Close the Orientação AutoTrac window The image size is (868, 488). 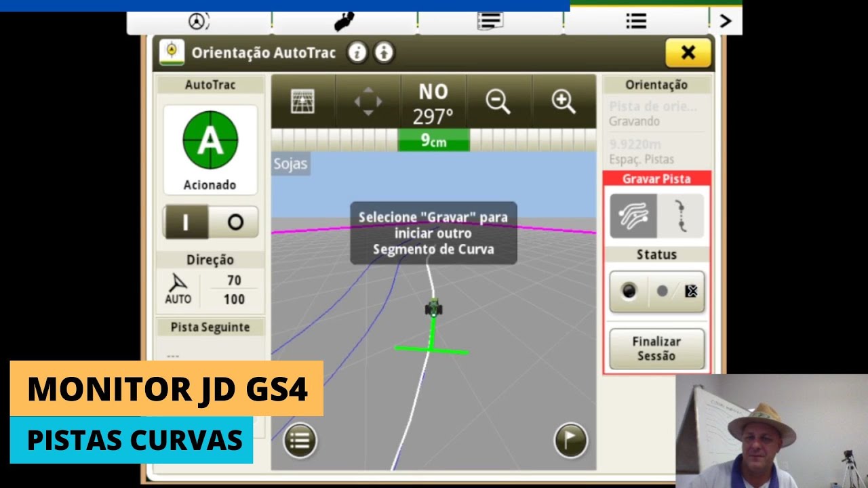click(x=688, y=53)
